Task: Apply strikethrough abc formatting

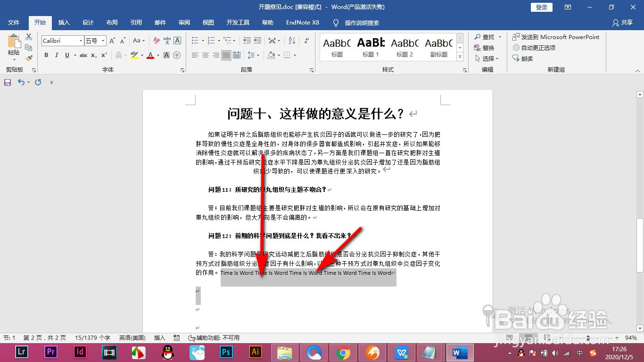Action: coord(83,55)
